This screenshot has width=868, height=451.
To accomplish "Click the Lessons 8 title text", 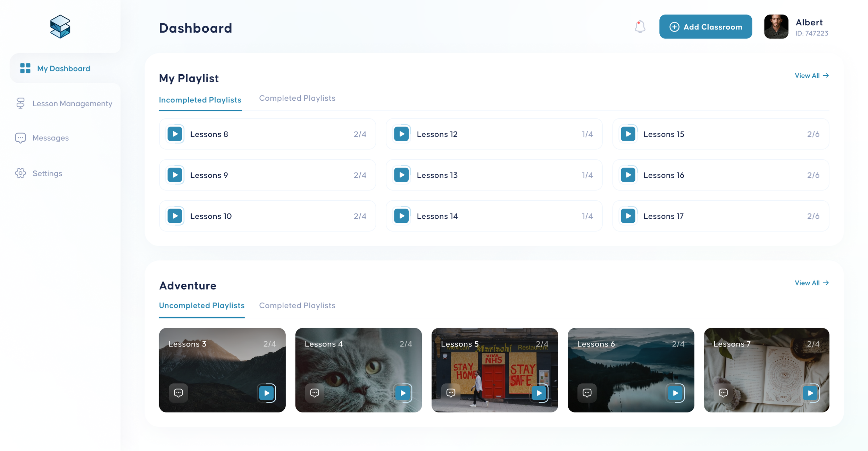I will [x=209, y=134].
